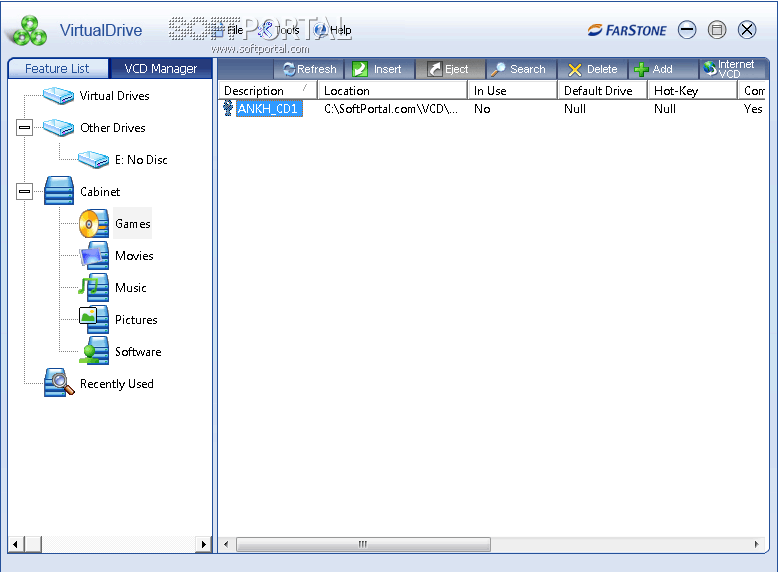Click the Eject toolbar button
The width and height of the screenshot is (778, 572).
coord(449,69)
